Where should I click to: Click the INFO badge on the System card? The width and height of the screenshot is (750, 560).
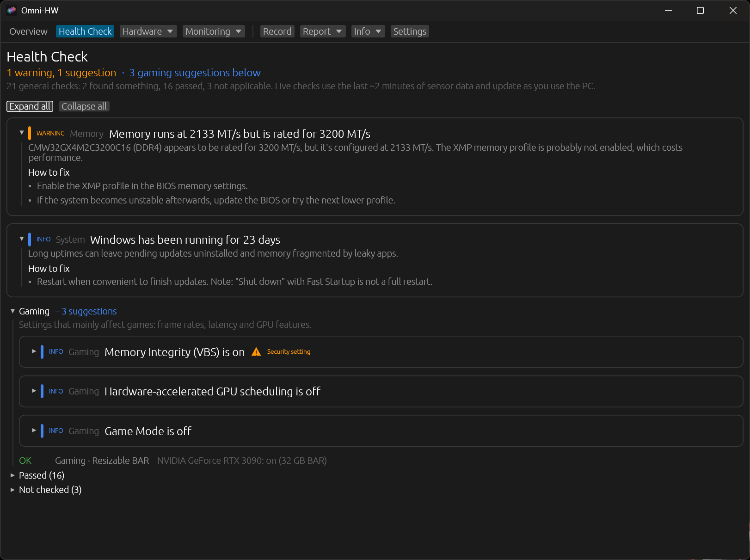pos(43,239)
